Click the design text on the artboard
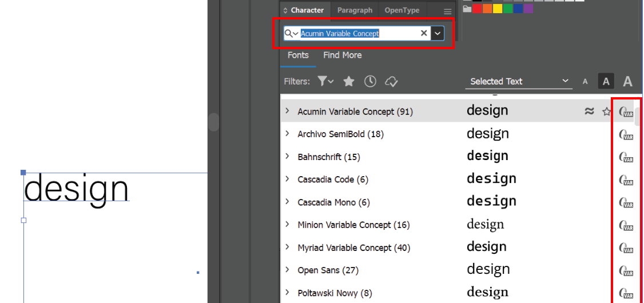 [x=77, y=190]
